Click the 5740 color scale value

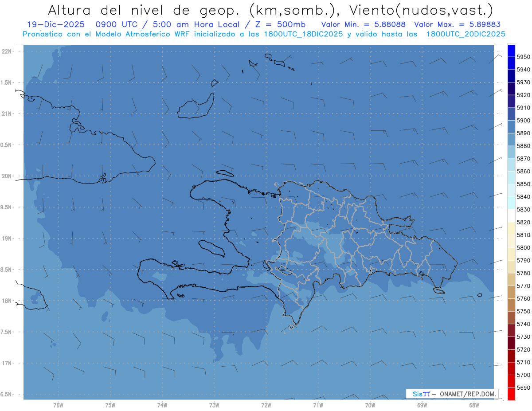[x=524, y=324]
